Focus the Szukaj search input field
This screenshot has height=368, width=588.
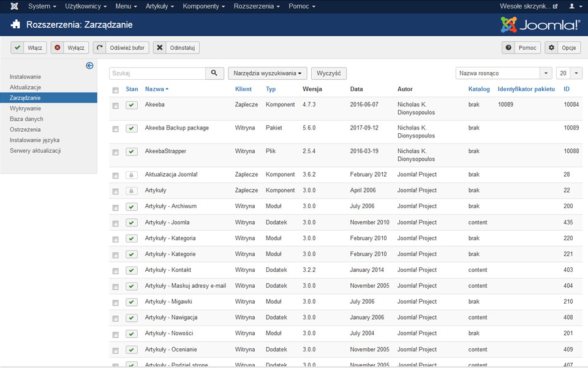(157, 73)
